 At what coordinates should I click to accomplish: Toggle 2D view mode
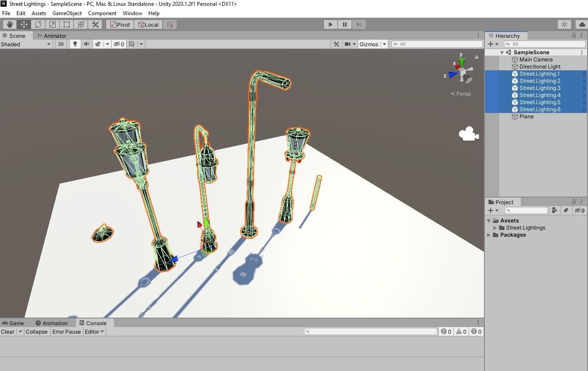pyautogui.click(x=60, y=44)
